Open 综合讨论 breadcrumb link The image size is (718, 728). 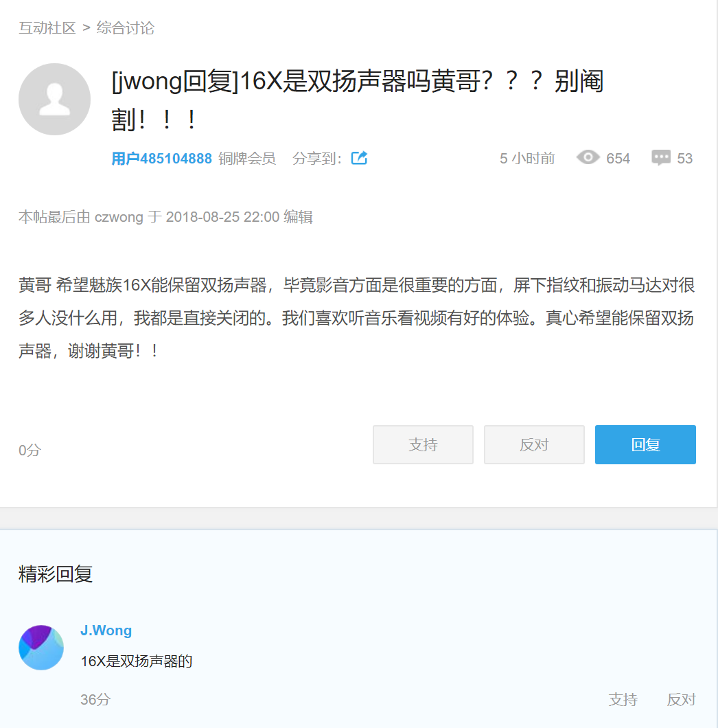point(126,28)
